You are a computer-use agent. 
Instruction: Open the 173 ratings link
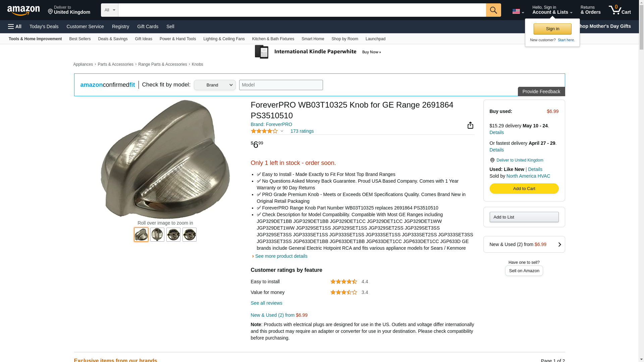pos(302,131)
